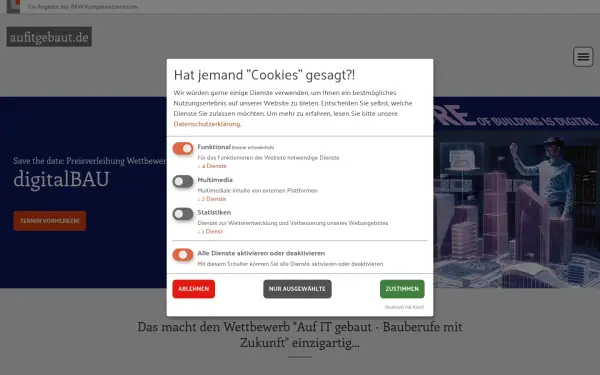Viewport: 600px width, 375px height.
Task: Click the Termin vormerken! button
Action: (x=50, y=221)
